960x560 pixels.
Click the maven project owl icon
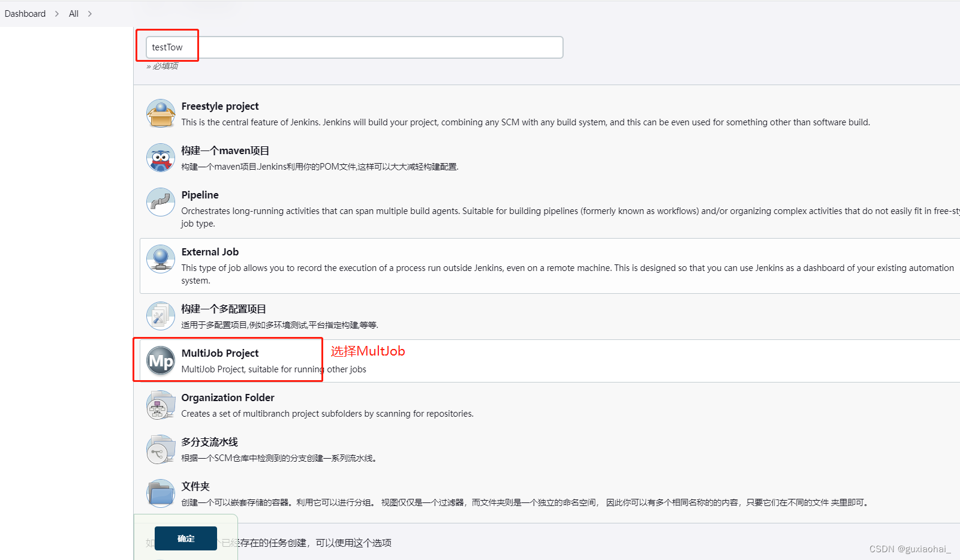pos(161,158)
